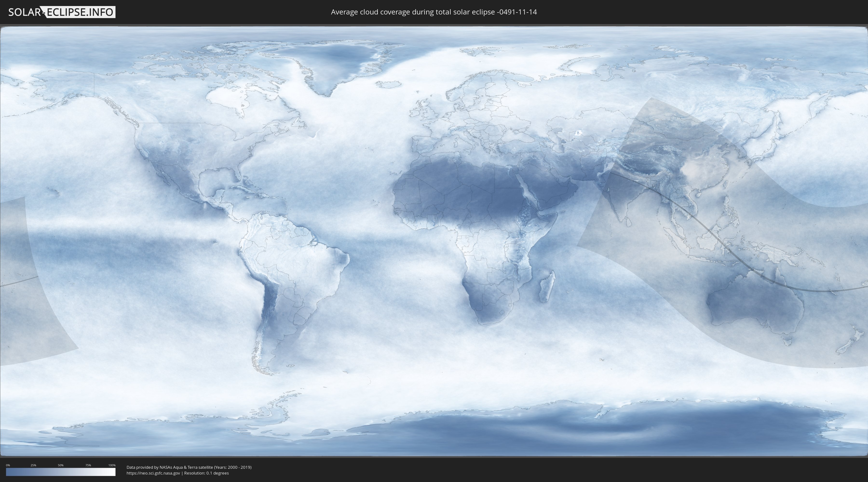Open the neo.sci.gsfc.nasa.gov link text

pos(153,473)
